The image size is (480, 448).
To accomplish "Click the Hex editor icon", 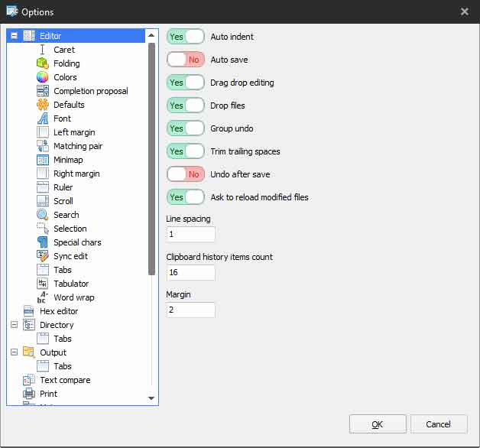I will click(x=29, y=311).
